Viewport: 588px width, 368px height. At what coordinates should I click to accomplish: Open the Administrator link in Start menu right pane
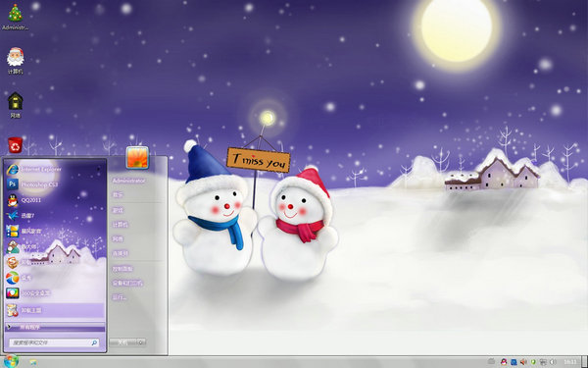point(128,181)
